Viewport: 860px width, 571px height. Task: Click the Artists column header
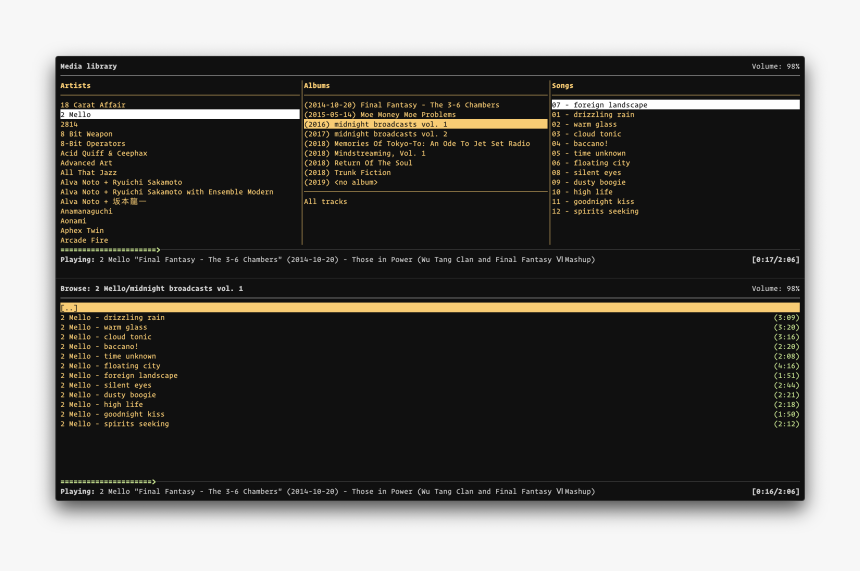(75, 86)
